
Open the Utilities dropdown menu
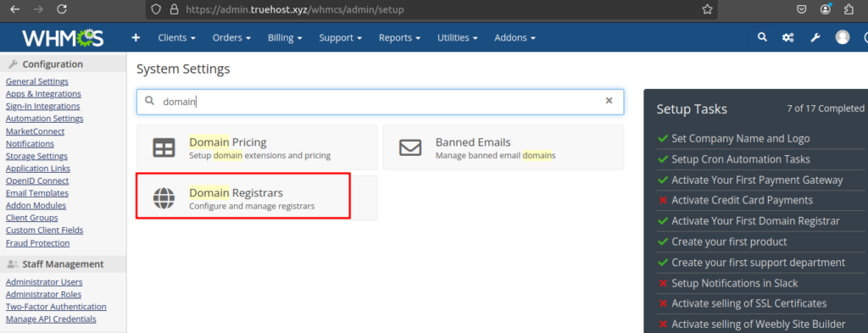pyautogui.click(x=457, y=37)
